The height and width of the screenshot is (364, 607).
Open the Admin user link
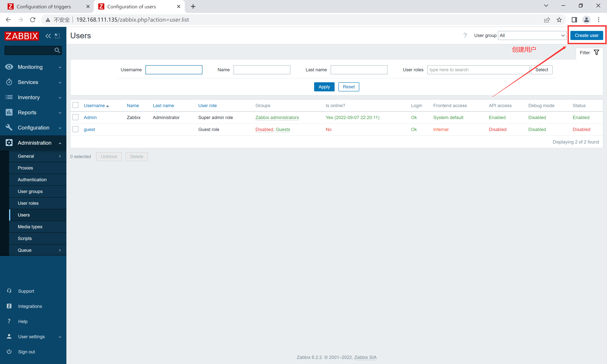click(90, 118)
